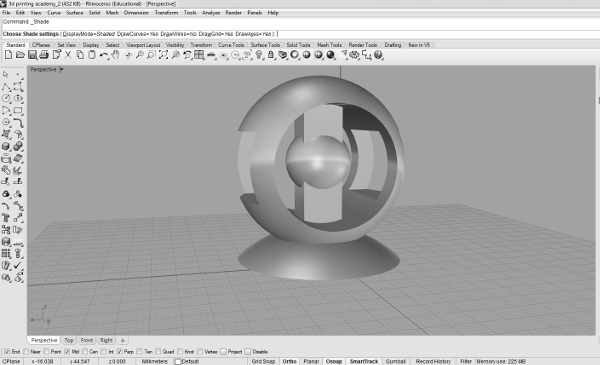
Task: Click the Print icon
Action: (x=44, y=55)
